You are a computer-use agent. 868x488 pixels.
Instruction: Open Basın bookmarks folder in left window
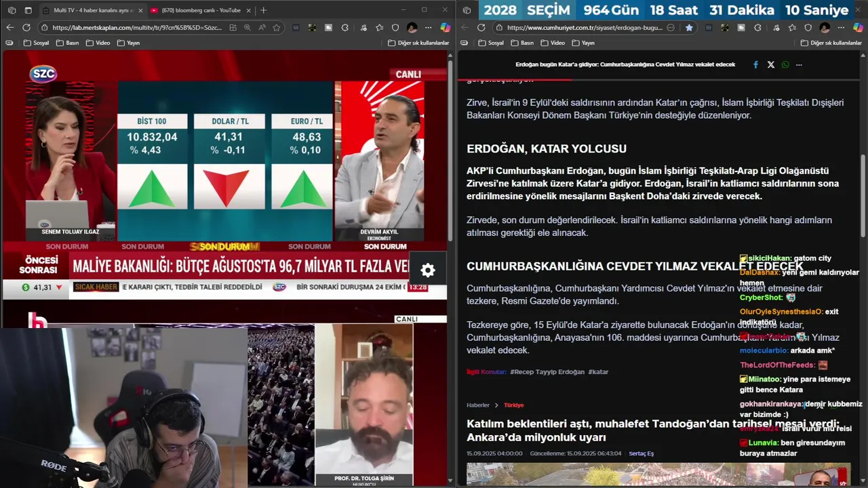click(x=68, y=43)
